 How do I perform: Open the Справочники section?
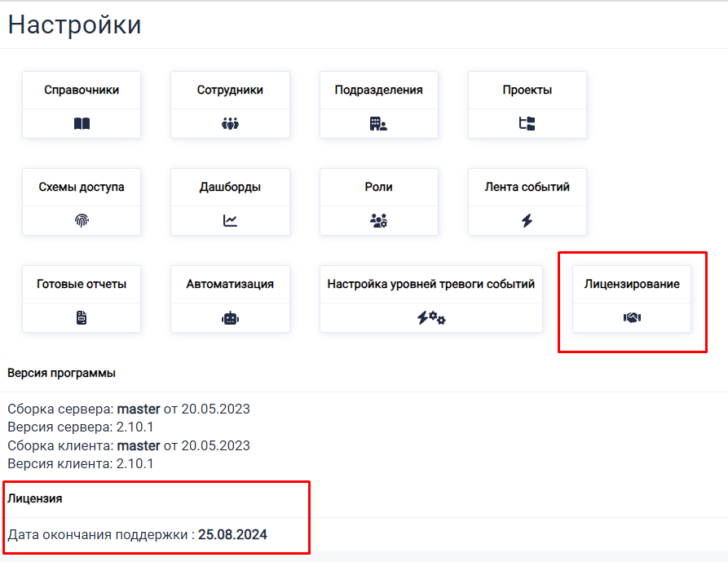[81, 90]
